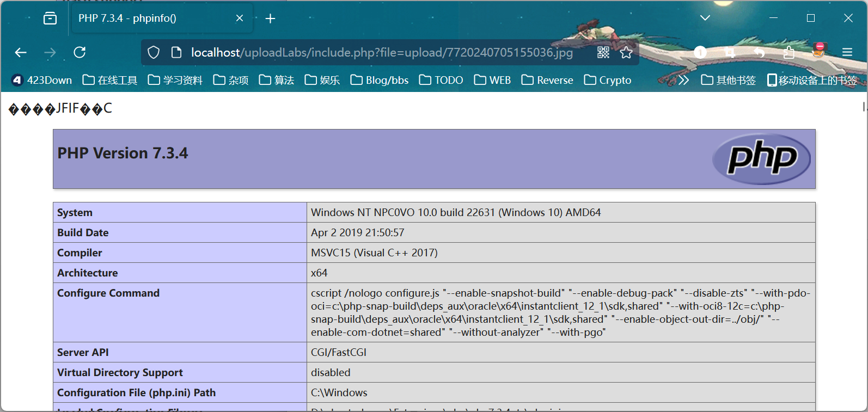Reload the phpinfo page
This screenshot has height=412, width=868.
pyautogui.click(x=80, y=52)
